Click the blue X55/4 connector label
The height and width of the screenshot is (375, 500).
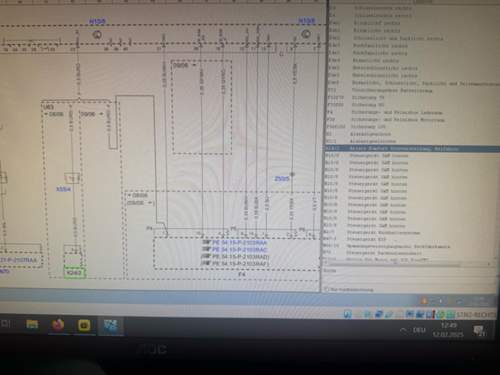[x=63, y=189]
